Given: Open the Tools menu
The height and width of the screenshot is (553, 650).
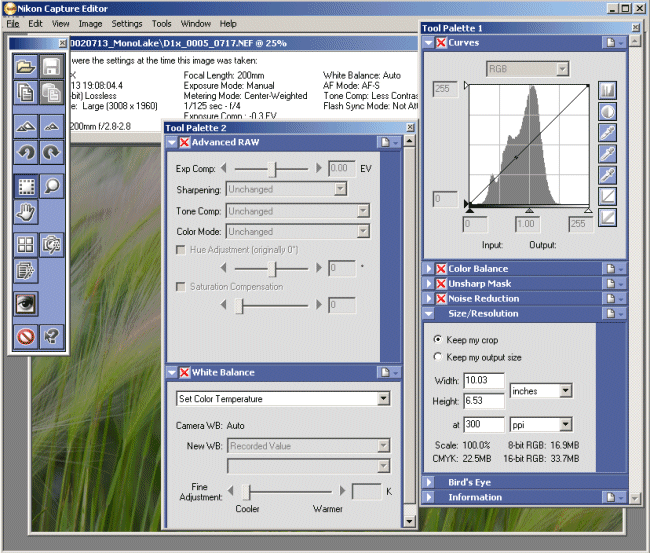Looking at the screenshot, I should tap(161, 24).
